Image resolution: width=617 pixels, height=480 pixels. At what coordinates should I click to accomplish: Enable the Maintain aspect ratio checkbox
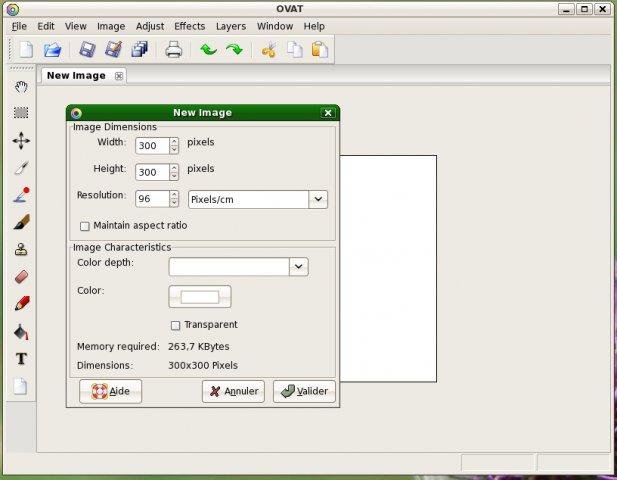[x=85, y=226]
